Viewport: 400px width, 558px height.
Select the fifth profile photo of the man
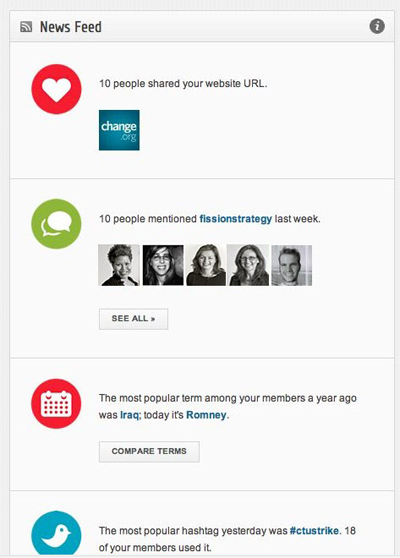click(292, 265)
